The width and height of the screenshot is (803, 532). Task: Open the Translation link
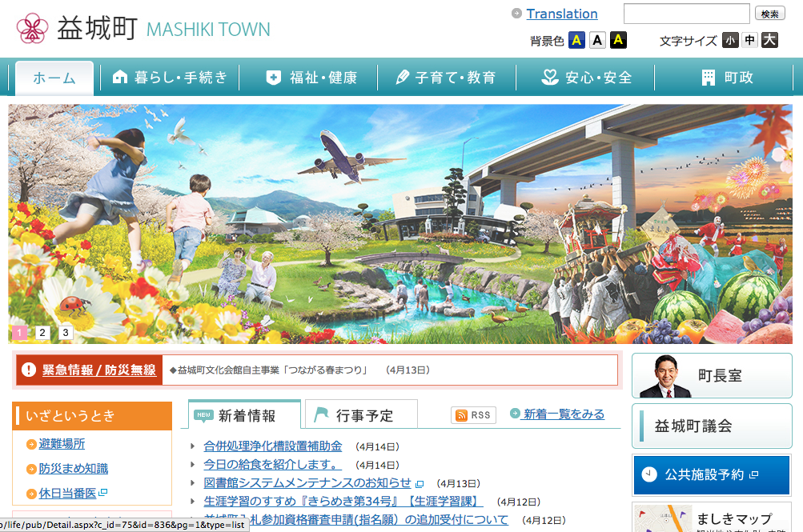pyautogui.click(x=562, y=14)
